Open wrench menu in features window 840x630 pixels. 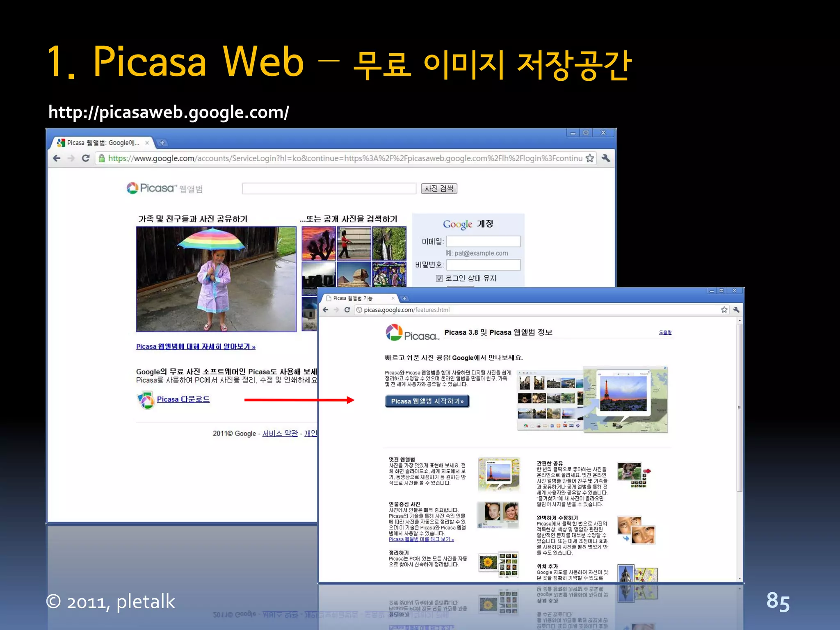click(736, 310)
